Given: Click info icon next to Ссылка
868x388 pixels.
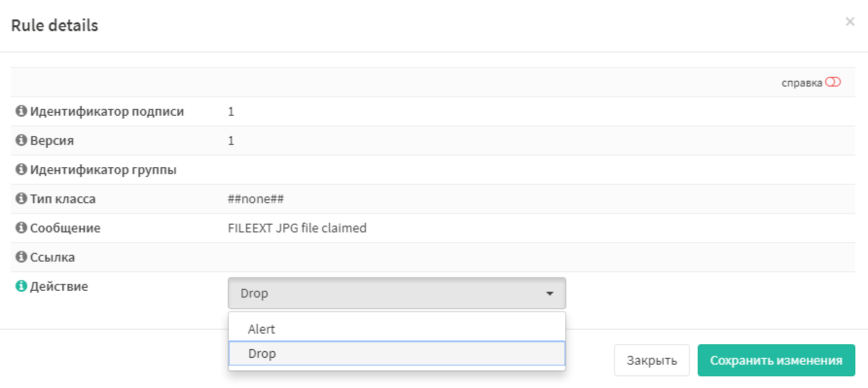Looking at the screenshot, I should click(21, 257).
